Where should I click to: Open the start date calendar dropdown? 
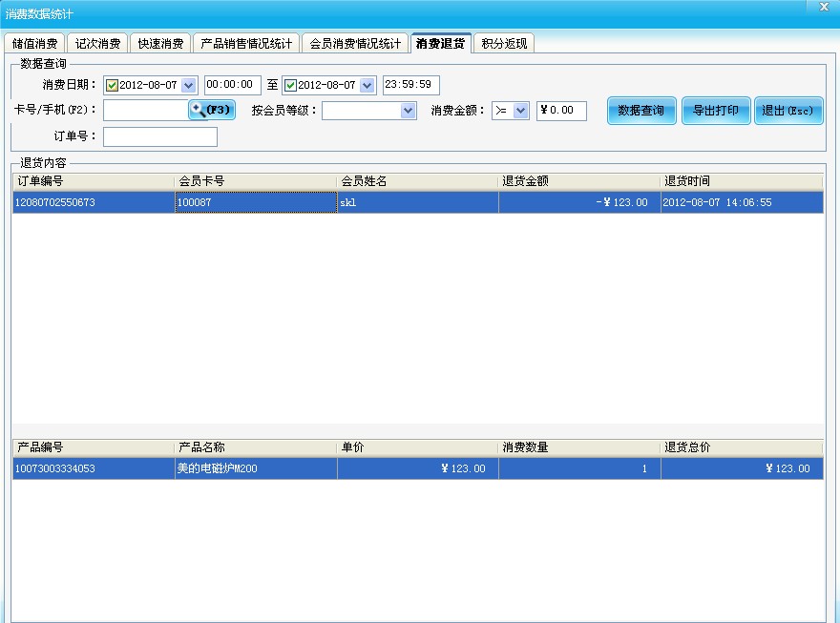tap(190, 84)
